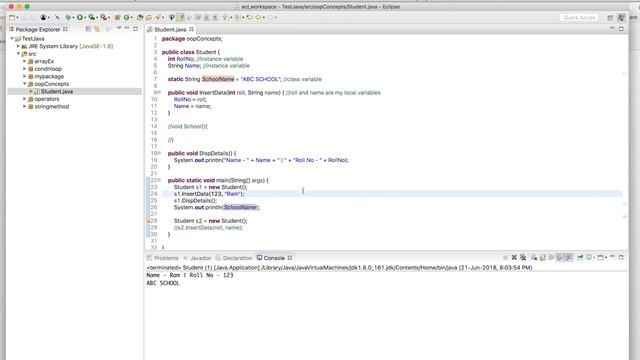The image size is (640, 360).
Task: Toggle Pin Console icon
Action: (x=580, y=258)
